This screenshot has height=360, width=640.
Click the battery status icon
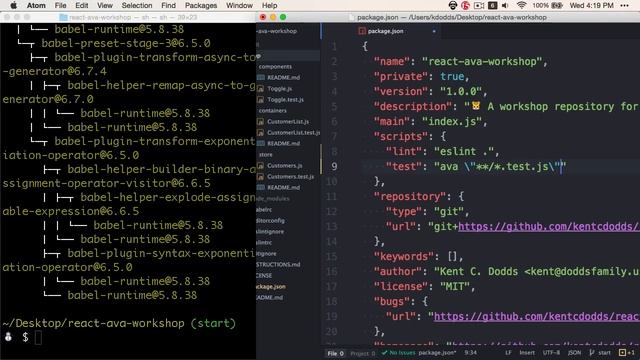tap(557, 5)
